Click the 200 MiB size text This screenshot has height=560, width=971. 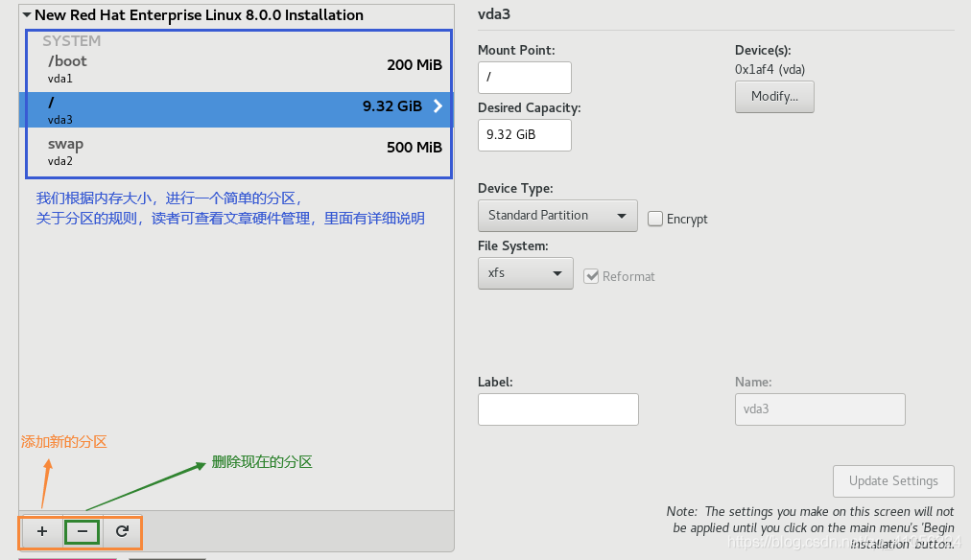point(414,65)
